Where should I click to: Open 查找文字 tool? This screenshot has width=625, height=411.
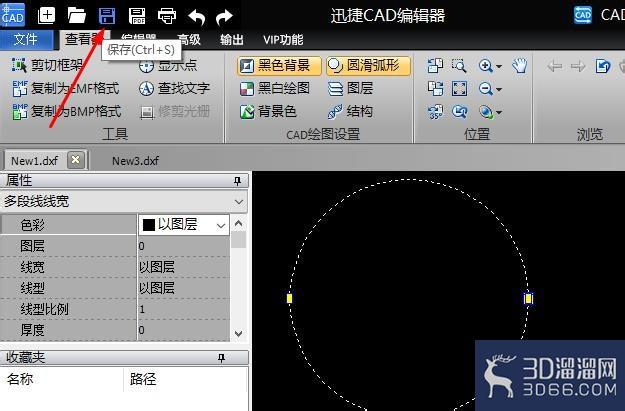(175, 88)
